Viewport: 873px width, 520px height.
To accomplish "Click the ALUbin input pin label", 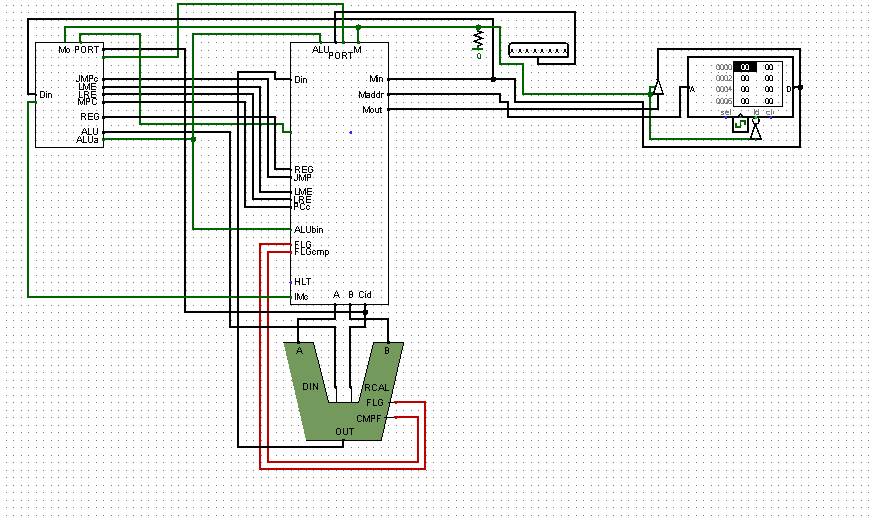I will (308, 229).
